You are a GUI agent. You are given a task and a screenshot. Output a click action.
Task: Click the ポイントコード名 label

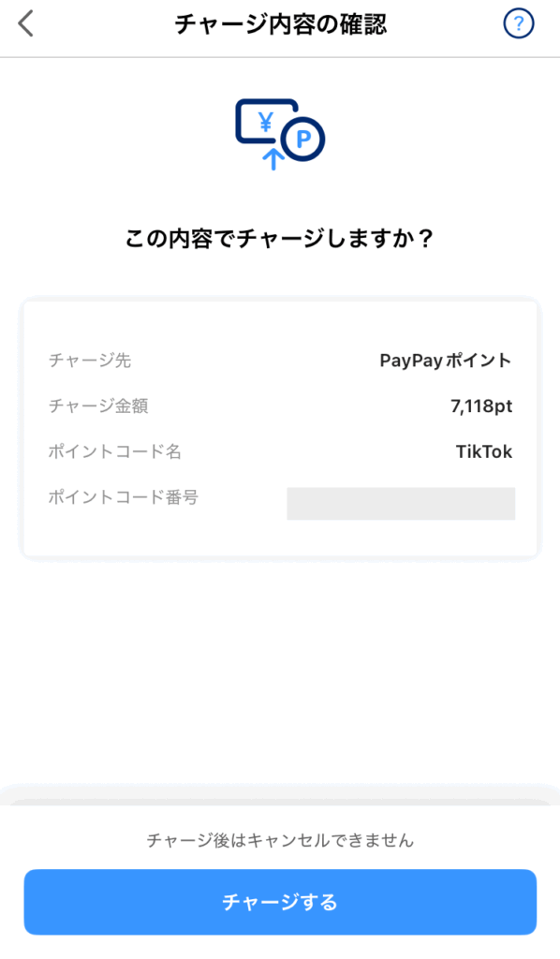(115, 452)
